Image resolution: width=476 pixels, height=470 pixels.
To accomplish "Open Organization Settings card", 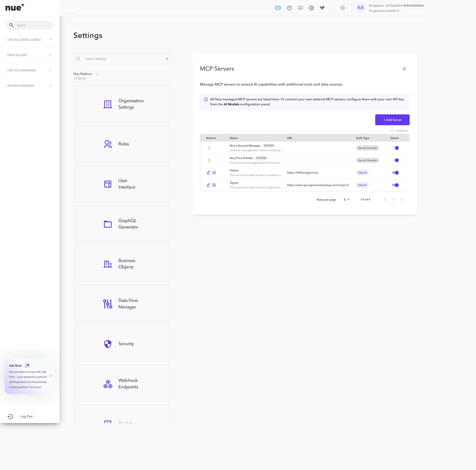I will (x=122, y=104).
